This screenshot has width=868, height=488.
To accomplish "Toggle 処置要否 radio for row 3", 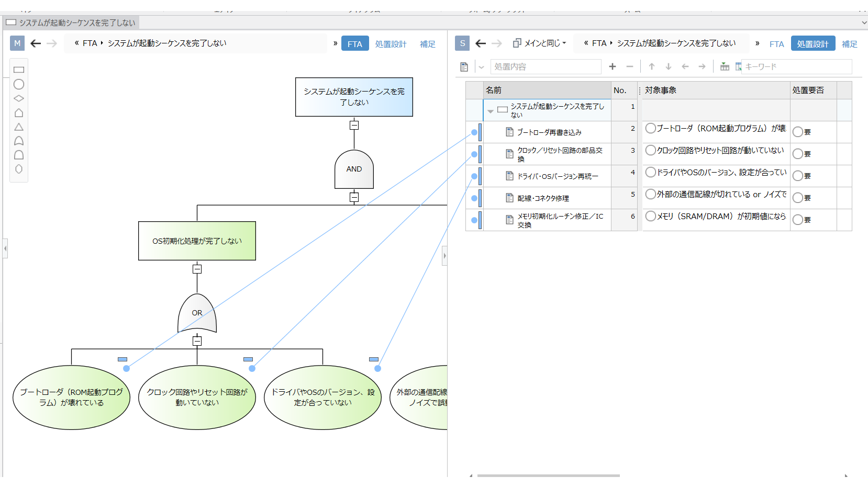I will (x=797, y=154).
